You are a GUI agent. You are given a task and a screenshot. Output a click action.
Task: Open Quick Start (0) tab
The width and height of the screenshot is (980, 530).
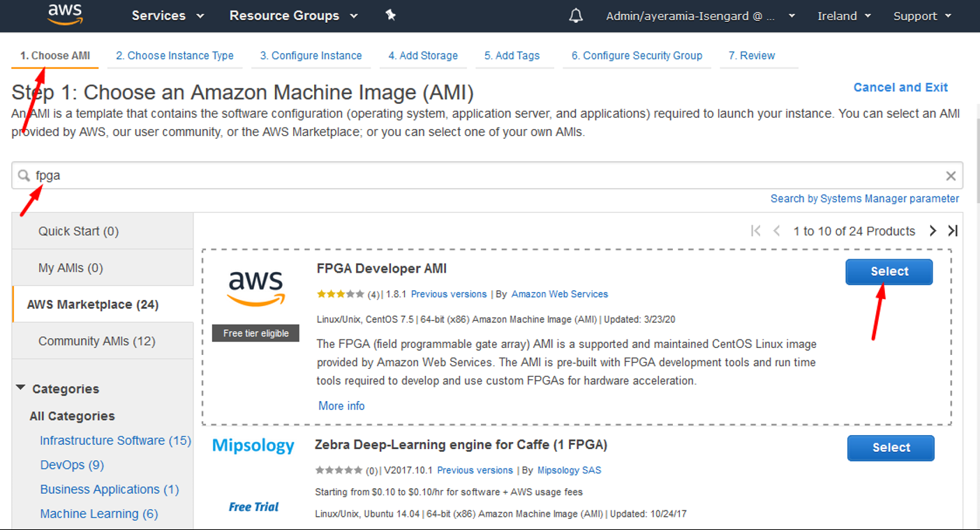(x=103, y=231)
